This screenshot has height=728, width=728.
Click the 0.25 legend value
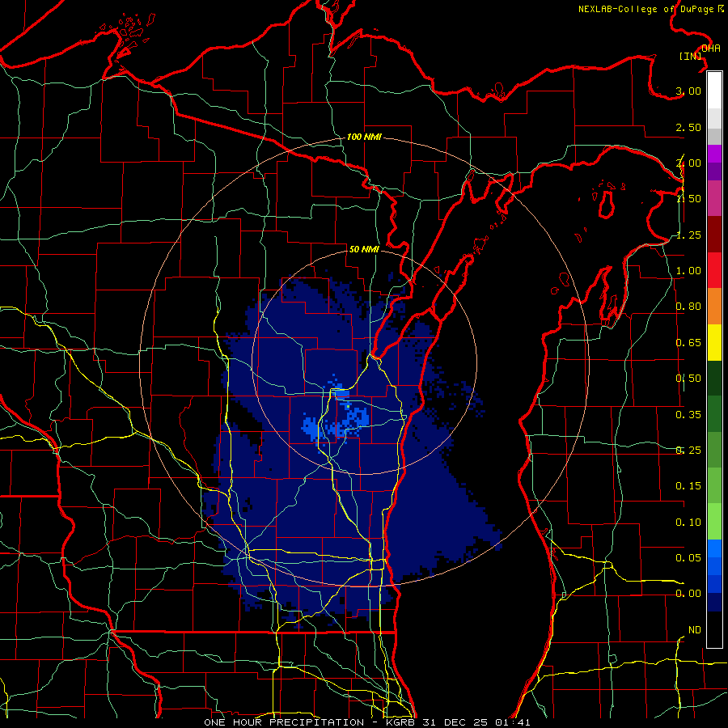[688, 451]
